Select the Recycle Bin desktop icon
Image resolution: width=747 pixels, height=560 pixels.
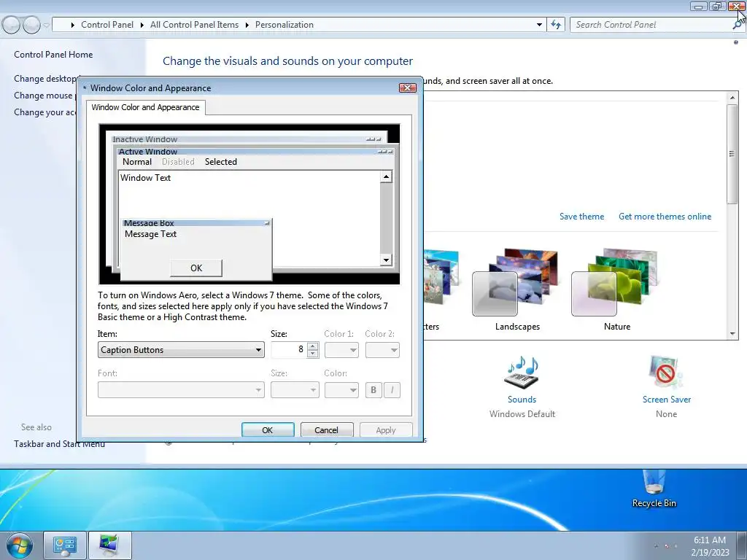coord(654,489)
